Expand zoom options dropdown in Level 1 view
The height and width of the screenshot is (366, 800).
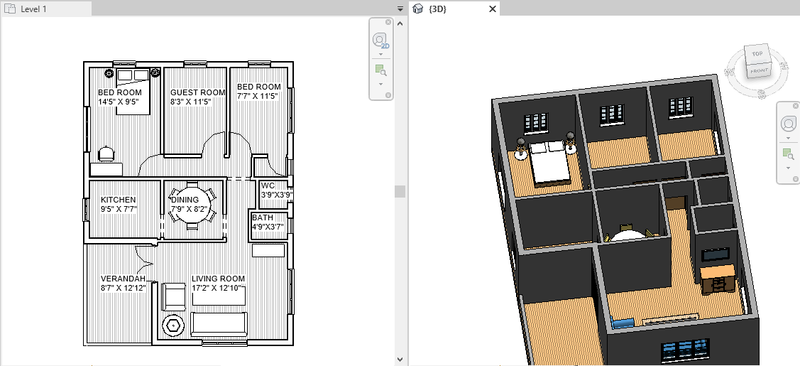click(x=381, y=84)
